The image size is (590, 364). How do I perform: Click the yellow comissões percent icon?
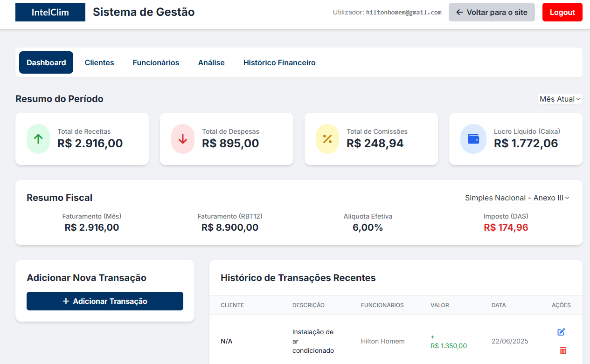point(327,138)
